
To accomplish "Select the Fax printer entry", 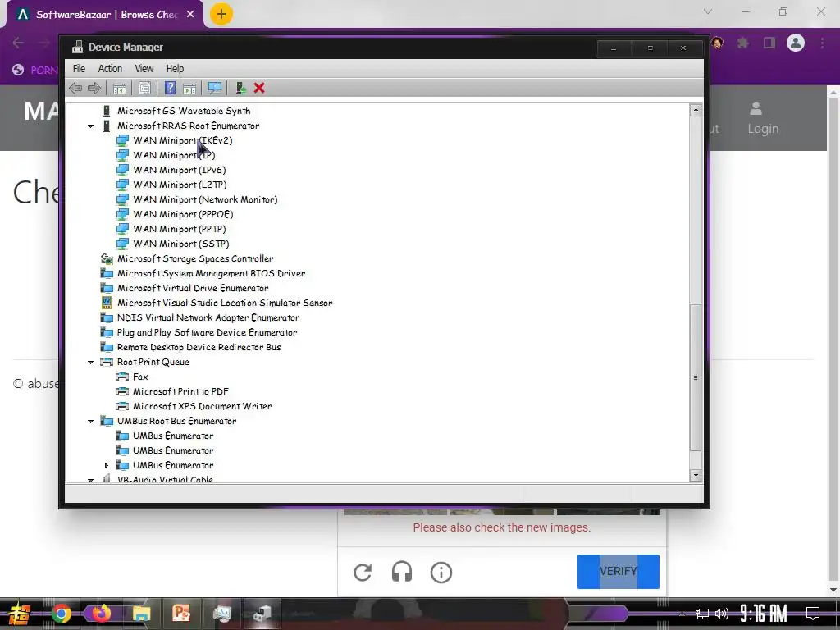I will [x=140, y=377].
